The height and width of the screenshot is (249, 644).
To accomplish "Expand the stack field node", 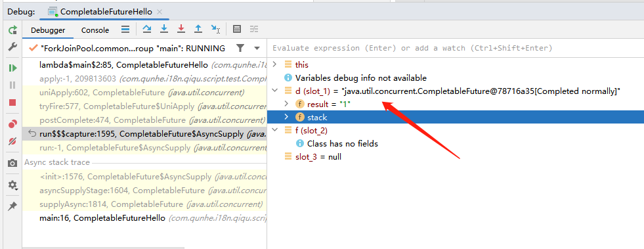I will [x=287, y=118].
